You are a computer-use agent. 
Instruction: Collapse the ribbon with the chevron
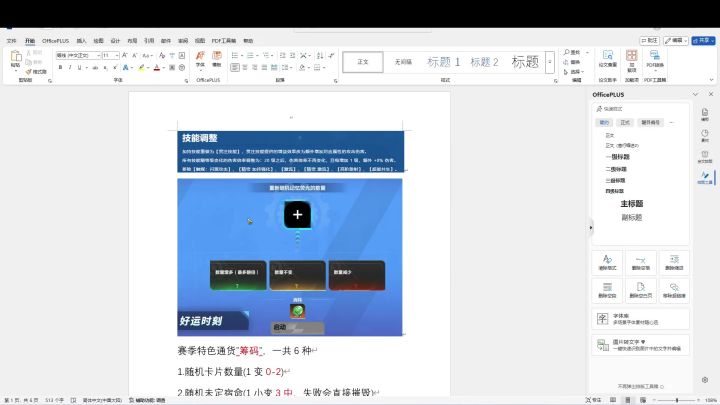click(711, 80)
